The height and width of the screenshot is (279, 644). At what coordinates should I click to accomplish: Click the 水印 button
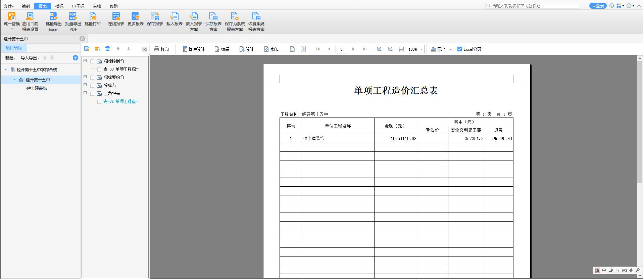tap(271, 49)
